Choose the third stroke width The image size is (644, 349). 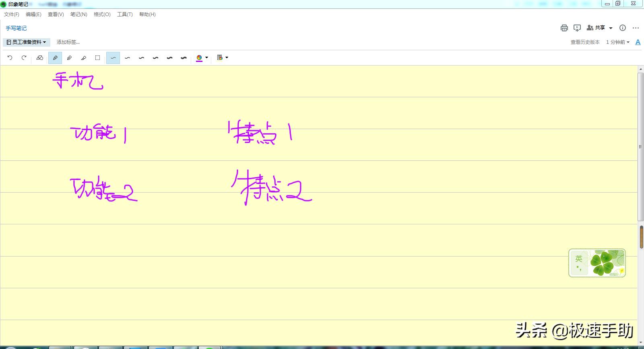click(x=141, y=58)
